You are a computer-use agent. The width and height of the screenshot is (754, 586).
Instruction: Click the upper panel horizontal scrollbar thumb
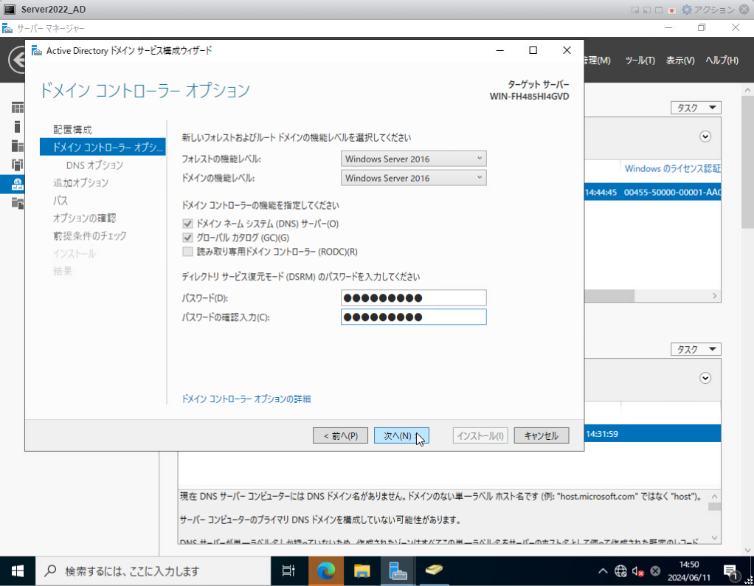click(x=609, y=296)
